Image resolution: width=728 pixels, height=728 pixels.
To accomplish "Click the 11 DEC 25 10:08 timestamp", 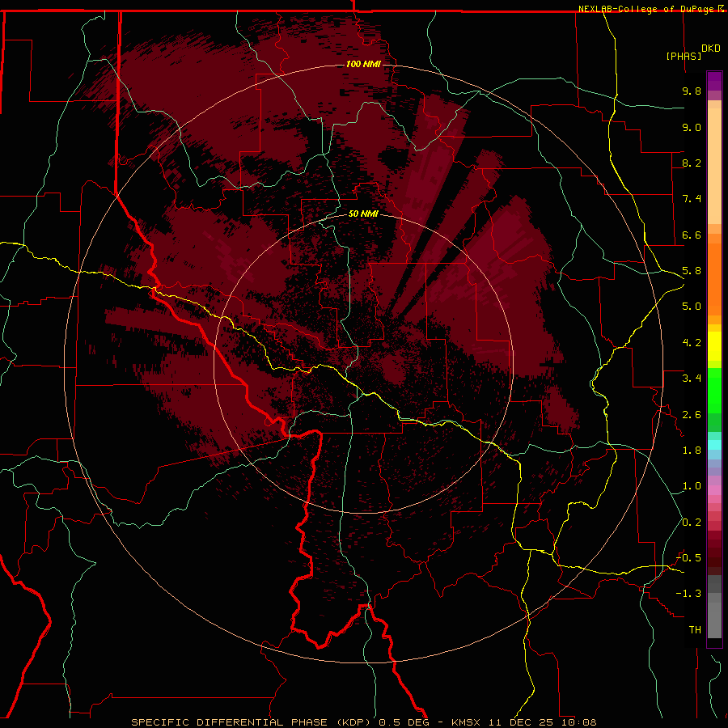I will (542, 722).
